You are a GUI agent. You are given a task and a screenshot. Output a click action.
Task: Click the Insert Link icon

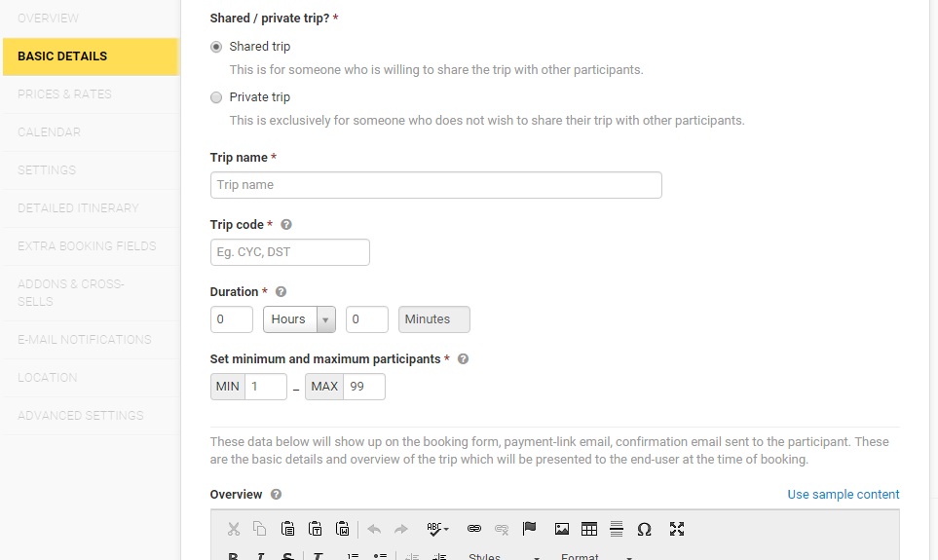(474, 529)
